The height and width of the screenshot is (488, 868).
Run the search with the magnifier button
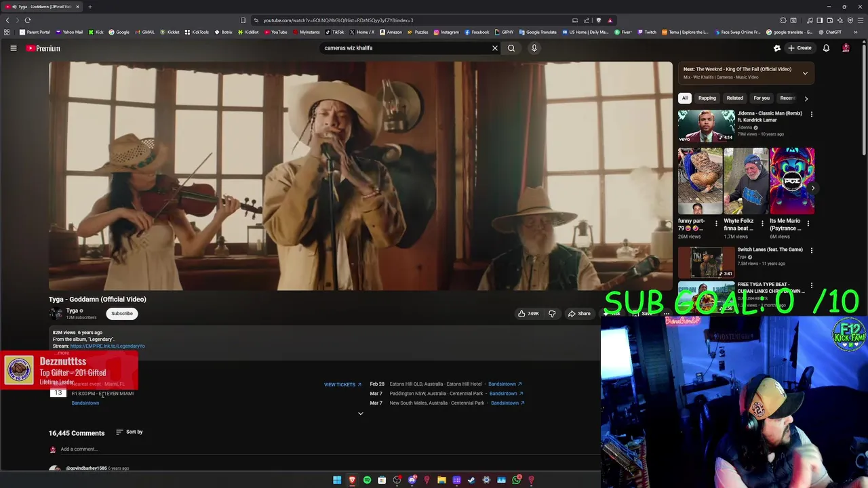[511, 48]
